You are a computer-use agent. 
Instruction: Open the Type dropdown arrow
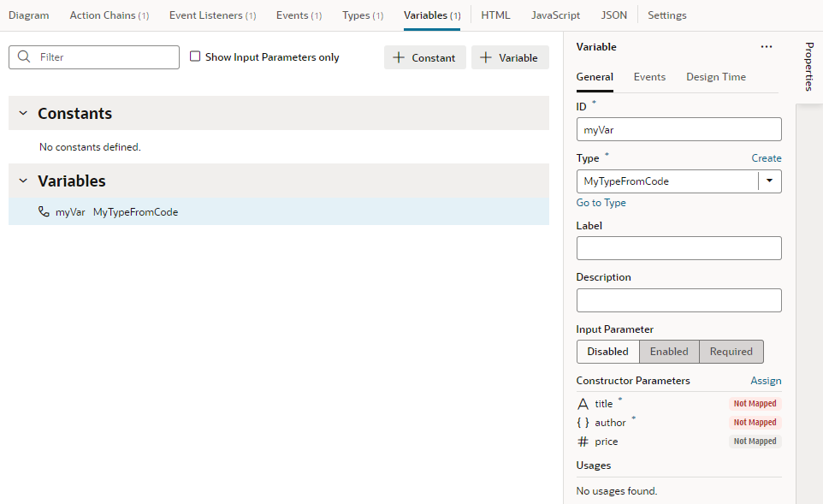coord(769,181)
